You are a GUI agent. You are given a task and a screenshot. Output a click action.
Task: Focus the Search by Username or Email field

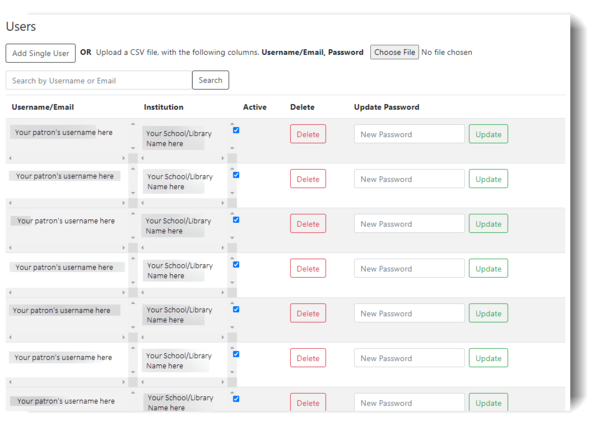tap(99, 80)
